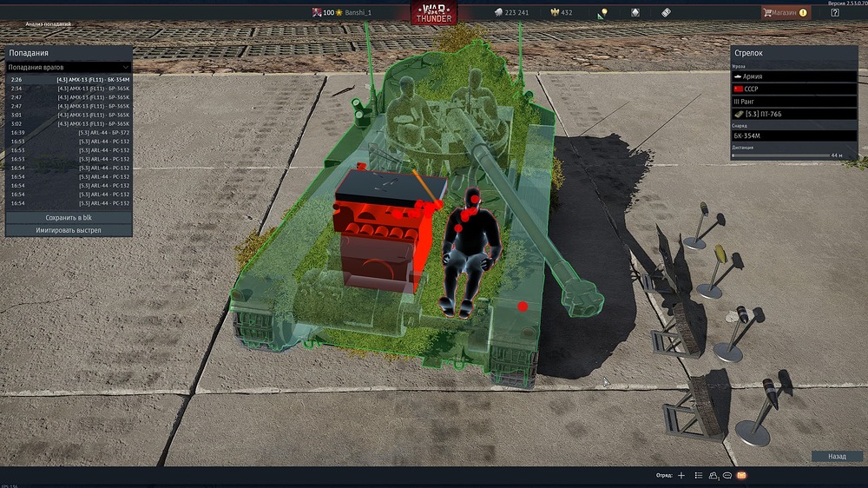
Task: Click the Silver Lions balance 223 241
Action: click(x=510, y=13)
